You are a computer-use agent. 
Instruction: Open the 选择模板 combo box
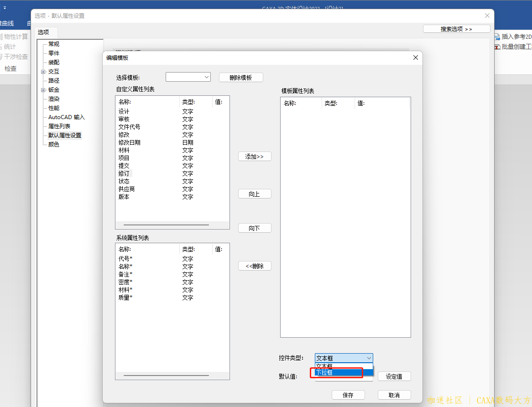(188, 77)
